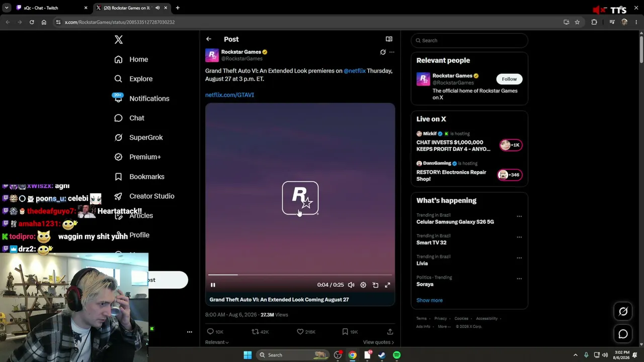Screen dimensions: 644x362
Task: Open Mizkif's live stream listing
Action: click(469, 142)
